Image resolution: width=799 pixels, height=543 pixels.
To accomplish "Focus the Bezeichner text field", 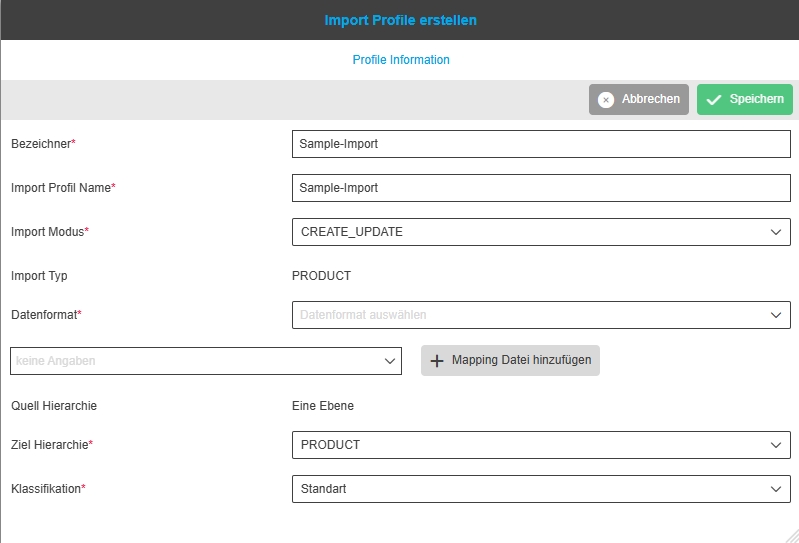I will [540, 144].
